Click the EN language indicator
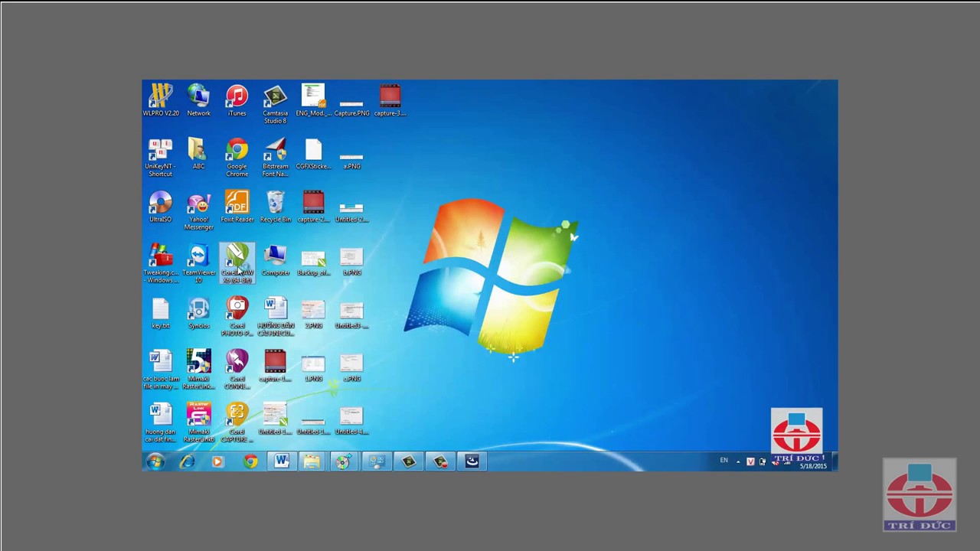Screen dimensions: 980x551 coord(724,461)
